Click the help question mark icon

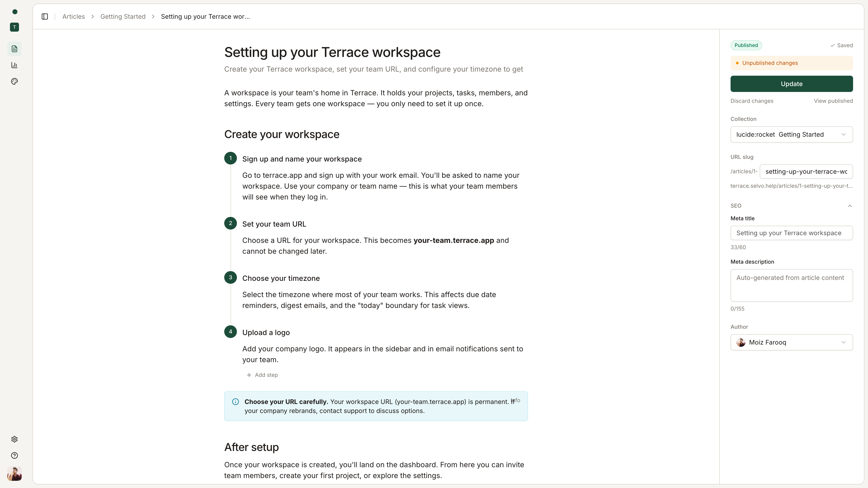pos(14,455)
